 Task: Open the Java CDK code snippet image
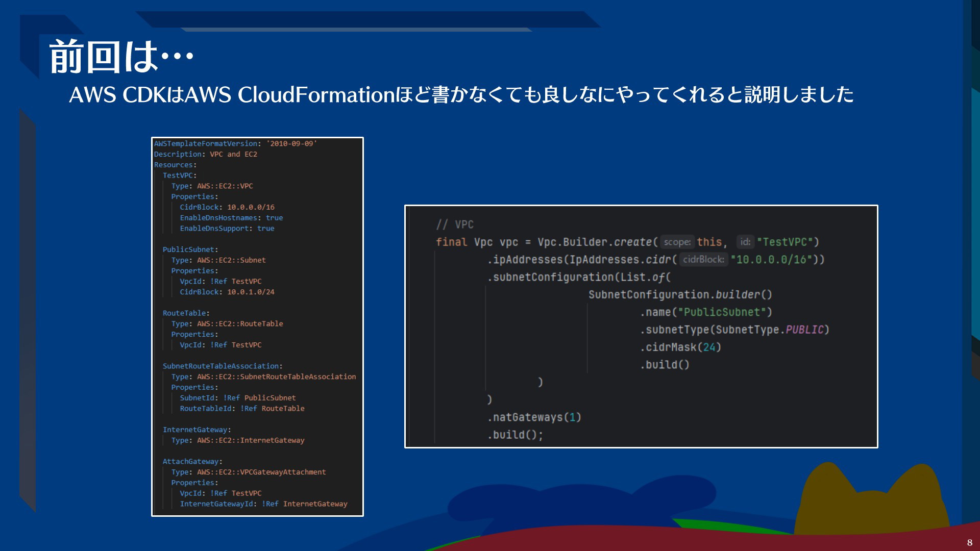[641, 327]
